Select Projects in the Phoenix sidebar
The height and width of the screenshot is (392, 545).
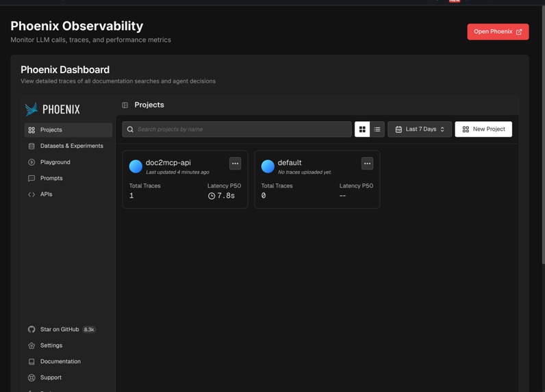[68, 130]
